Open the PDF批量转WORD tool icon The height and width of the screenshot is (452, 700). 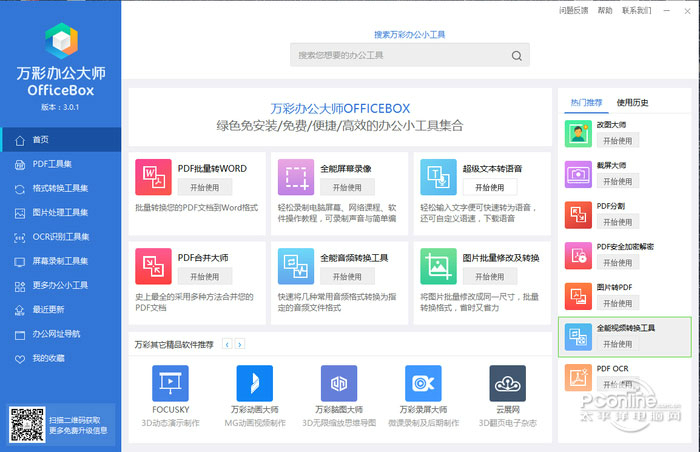(154, 176)
